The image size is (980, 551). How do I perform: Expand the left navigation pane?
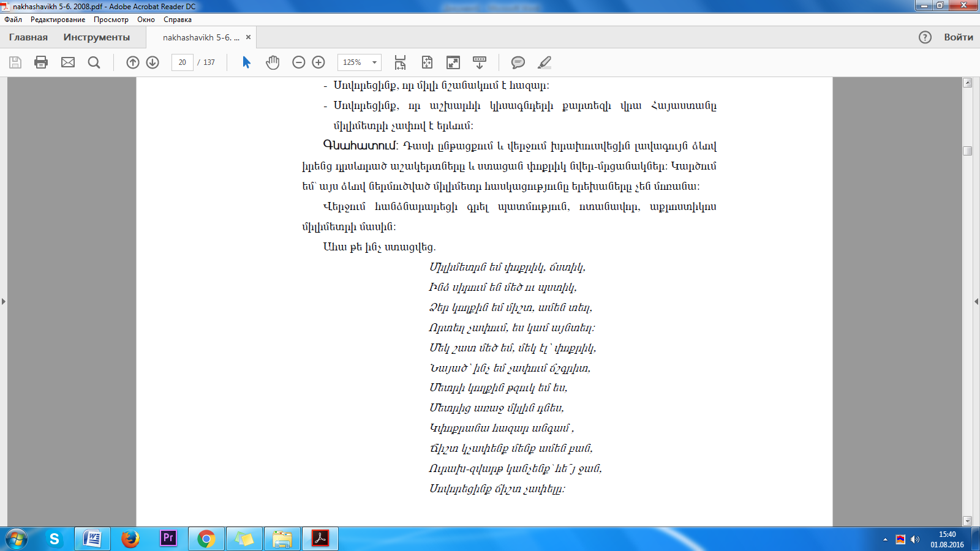[x=4, y=301]
